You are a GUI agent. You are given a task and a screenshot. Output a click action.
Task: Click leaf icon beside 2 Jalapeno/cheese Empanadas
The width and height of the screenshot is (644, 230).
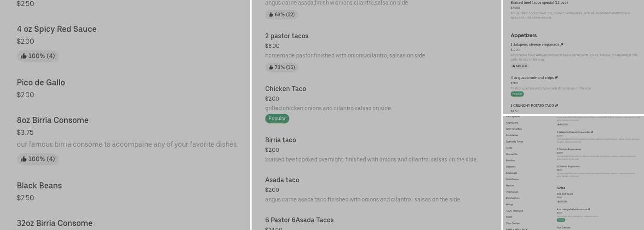point(592,132)
